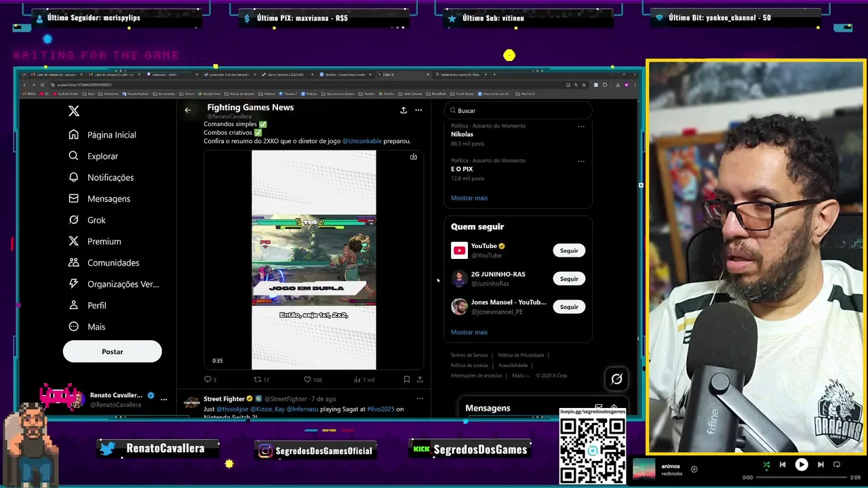Viewport: 868px width, 488px height.
Task: Open more options for Street Fighter post
Action: [420, 399]
